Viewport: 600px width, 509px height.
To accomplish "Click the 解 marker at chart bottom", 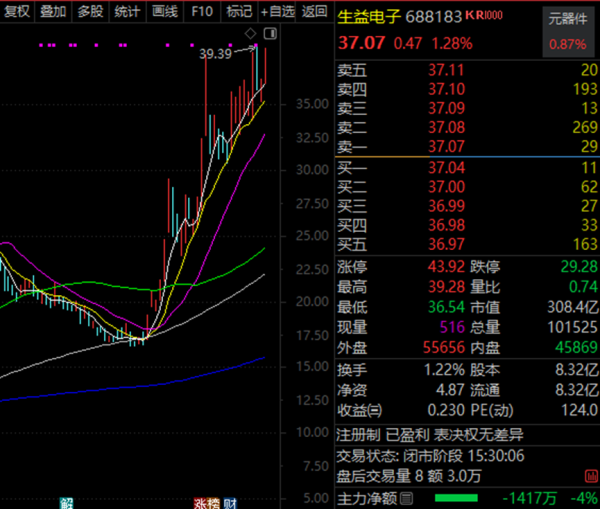I will (68, 502).
